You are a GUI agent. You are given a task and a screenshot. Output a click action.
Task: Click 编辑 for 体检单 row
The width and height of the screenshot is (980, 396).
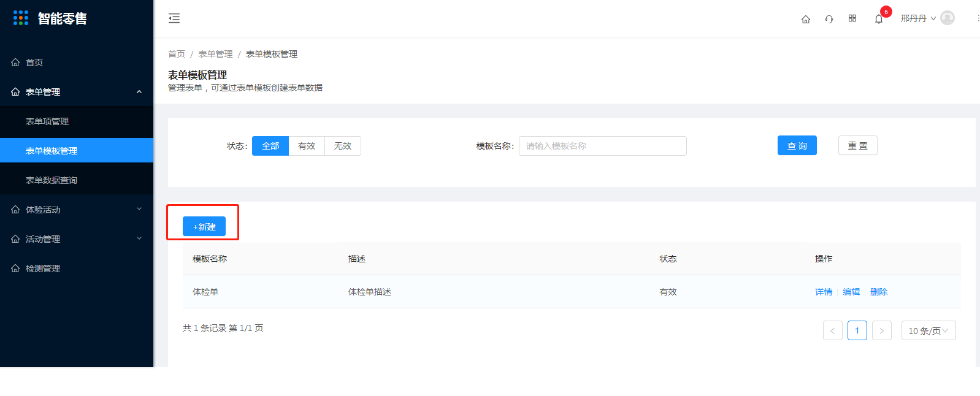point(851,292)
